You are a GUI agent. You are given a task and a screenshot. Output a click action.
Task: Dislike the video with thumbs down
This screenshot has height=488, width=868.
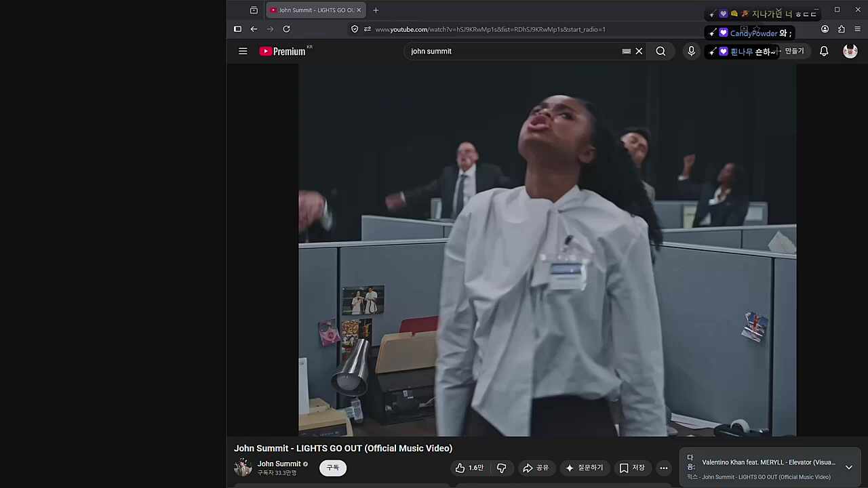(x=502, y=468)
